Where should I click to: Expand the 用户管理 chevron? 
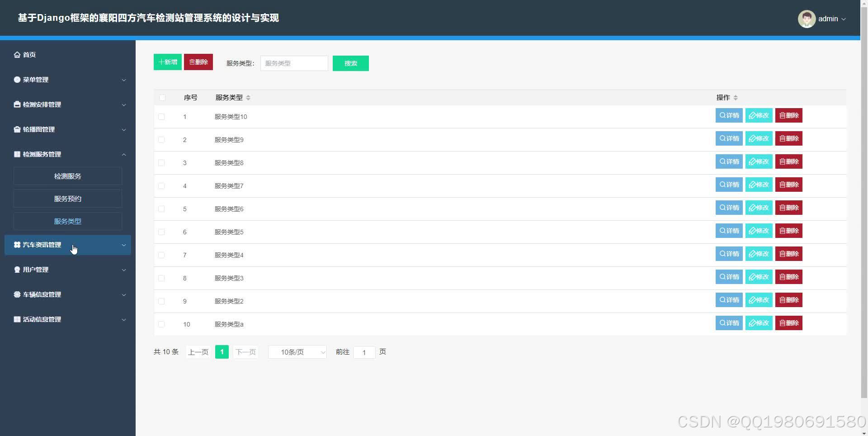coord(124,270)
